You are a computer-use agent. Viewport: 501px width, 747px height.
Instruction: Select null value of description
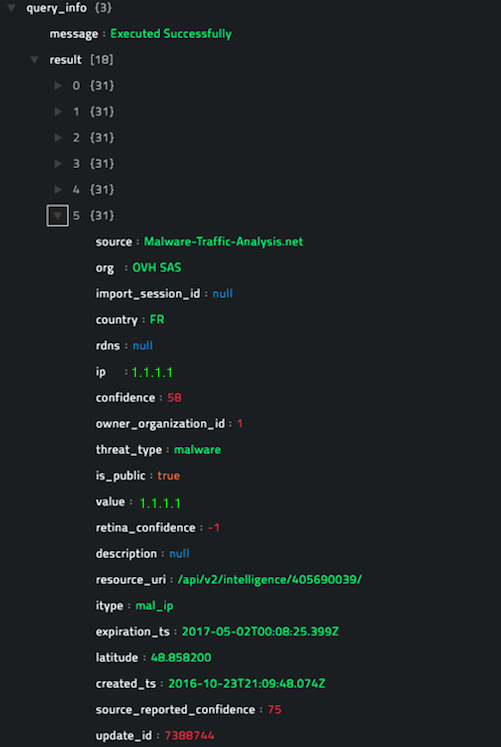[180, 554]
